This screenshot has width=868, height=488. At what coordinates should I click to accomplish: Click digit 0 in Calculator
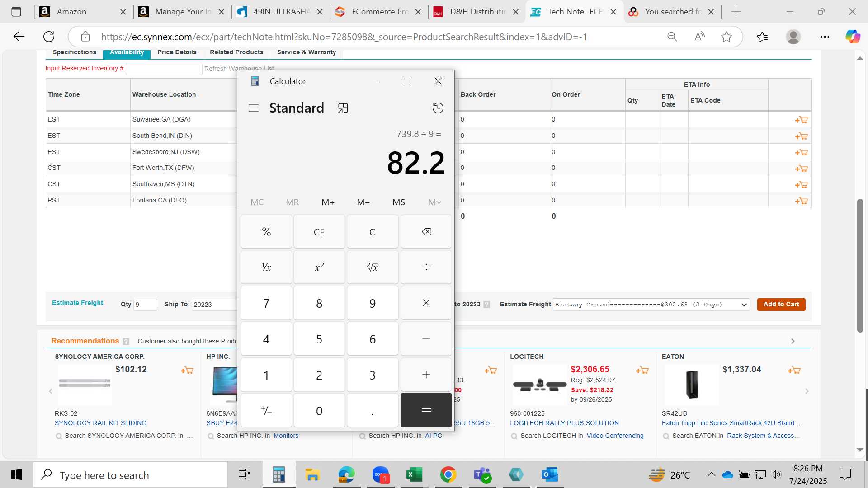pos(319,410)
